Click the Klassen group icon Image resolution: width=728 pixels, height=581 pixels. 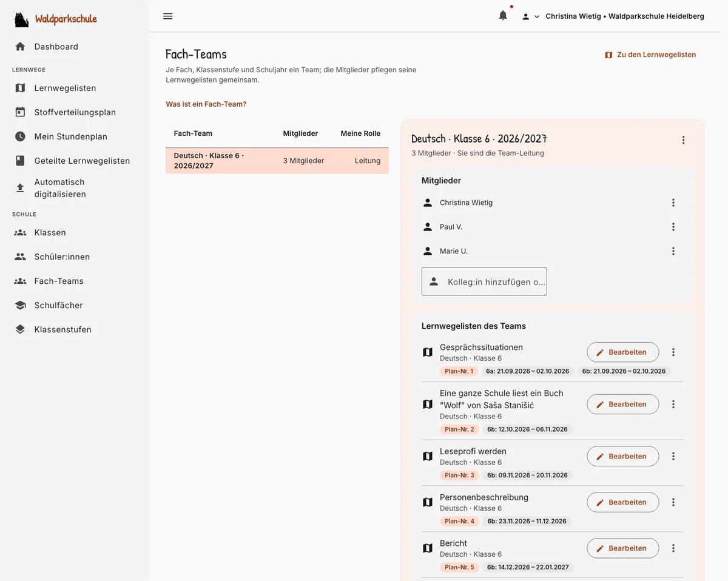tap(20, 232)
